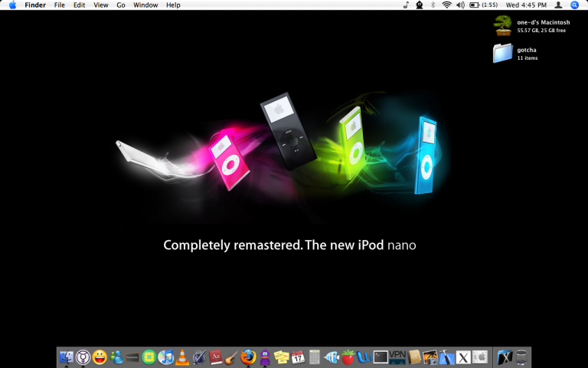
Task: Select the gotcha folder on desktop
Action: coord(503,53)
